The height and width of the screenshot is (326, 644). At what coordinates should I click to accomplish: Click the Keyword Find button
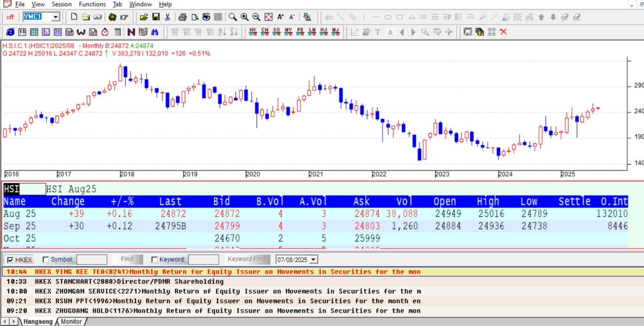tap(247, 259)
